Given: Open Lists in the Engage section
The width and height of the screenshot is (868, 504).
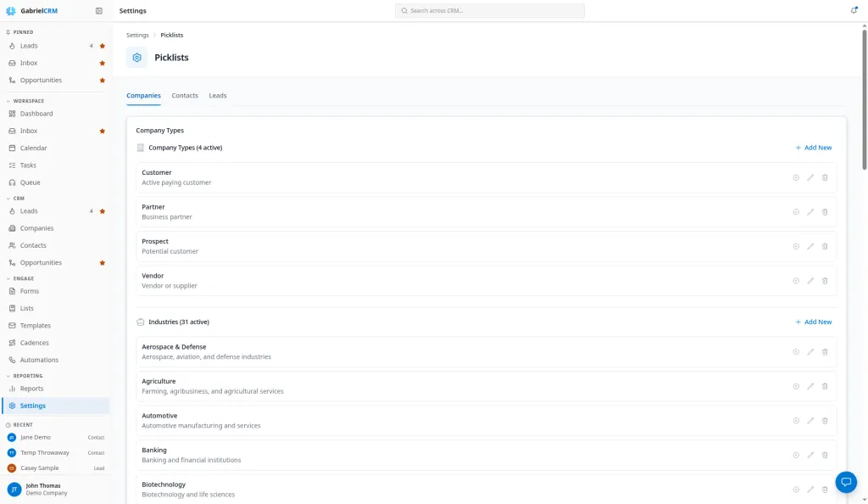Looking at the screenshot, I should click(55, 309).
